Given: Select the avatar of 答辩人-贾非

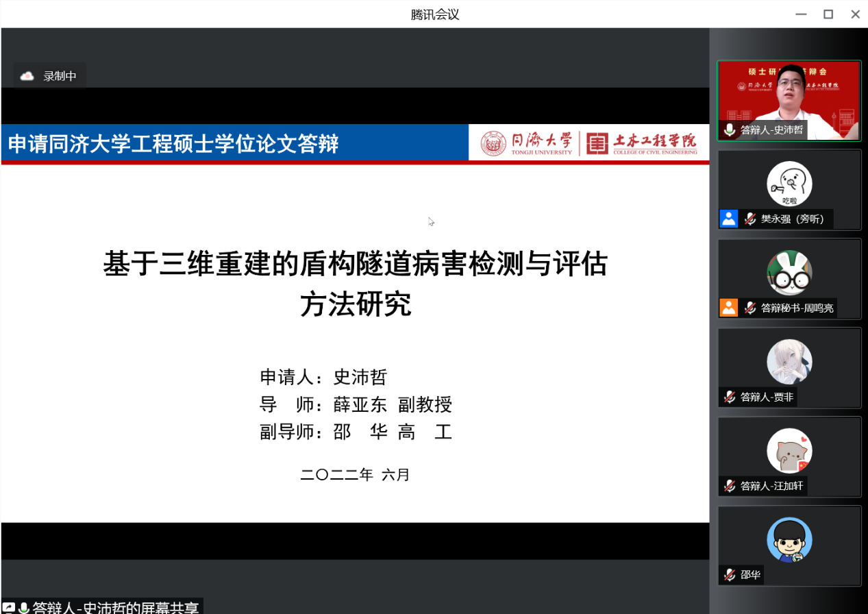Looking at the screenshot, I should (789, 362).
